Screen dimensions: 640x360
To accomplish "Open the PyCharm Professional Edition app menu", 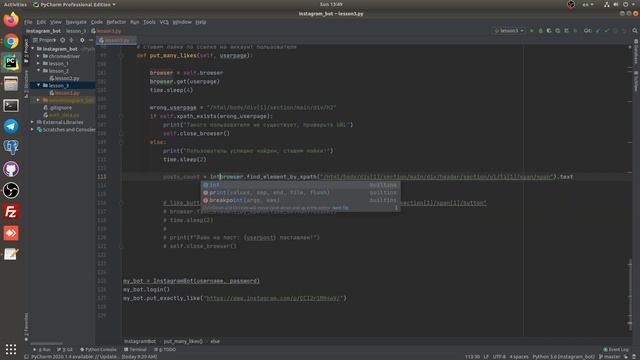I will [x=74, y=4].
